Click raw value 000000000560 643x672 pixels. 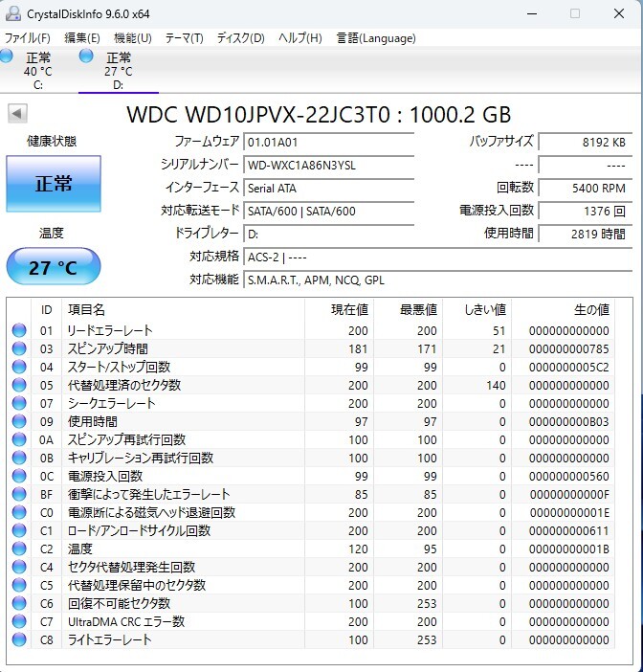(x=569, y=476)
